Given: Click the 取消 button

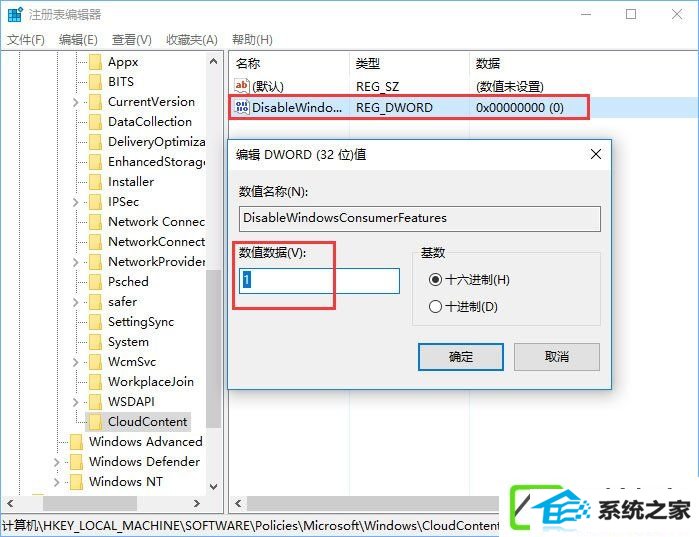Looking at the screenshot, I should pyautogui.click(x=557, y=357).
